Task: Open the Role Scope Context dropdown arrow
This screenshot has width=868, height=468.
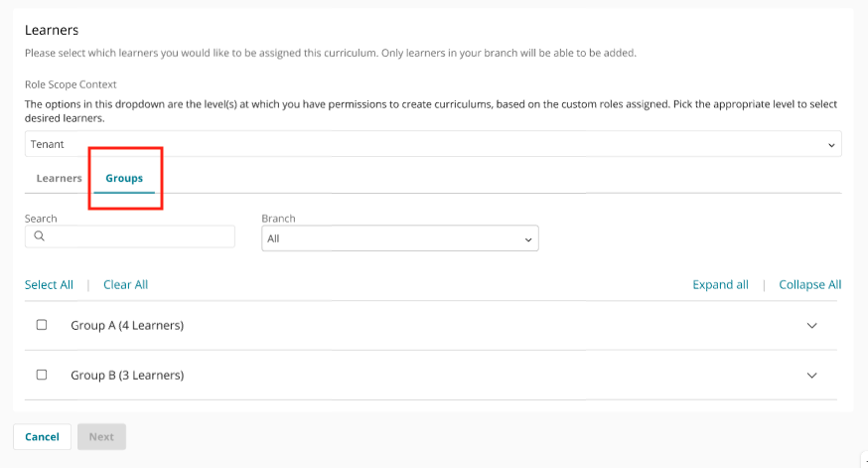Action: pos(831,145)
